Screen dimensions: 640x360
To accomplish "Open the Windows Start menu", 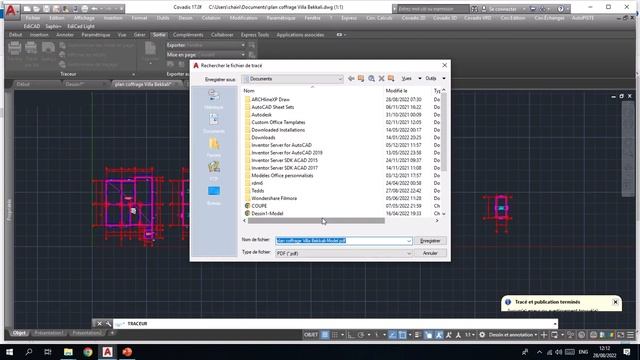I will pyautogui.click(x=9, y=352).
